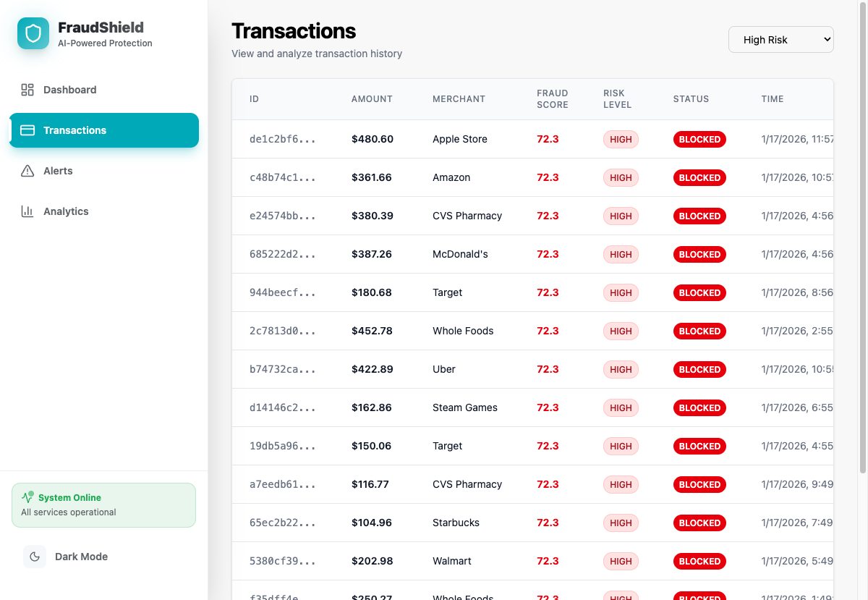868x600 pixels.
Task: Select transaction ID 685222d2...
Action: (283, 254)
